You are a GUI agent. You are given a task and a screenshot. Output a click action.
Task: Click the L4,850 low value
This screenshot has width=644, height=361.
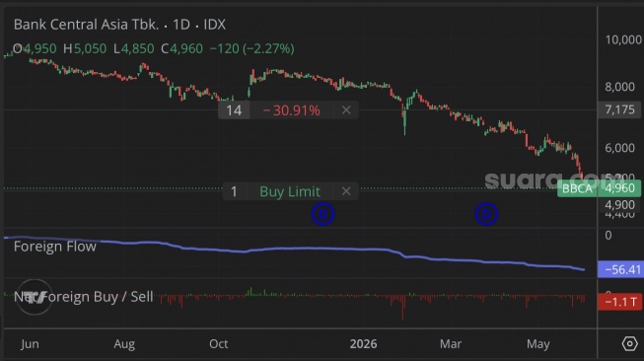coord(134,49)
